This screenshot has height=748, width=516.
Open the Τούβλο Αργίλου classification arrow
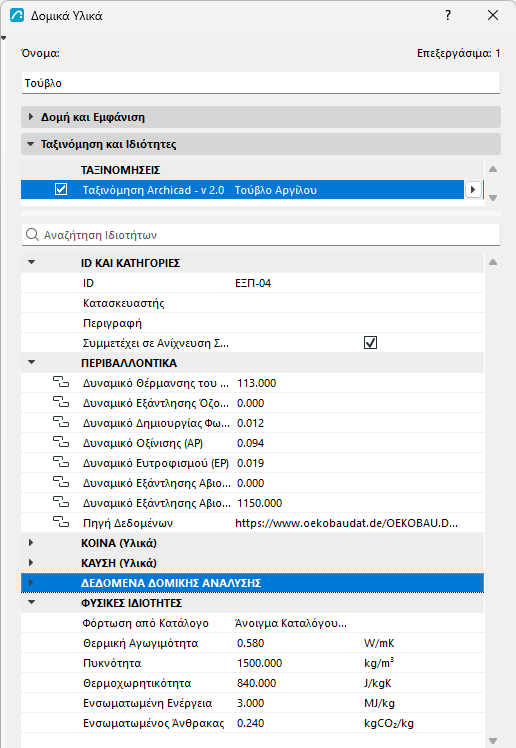click(x=473, y=189)
